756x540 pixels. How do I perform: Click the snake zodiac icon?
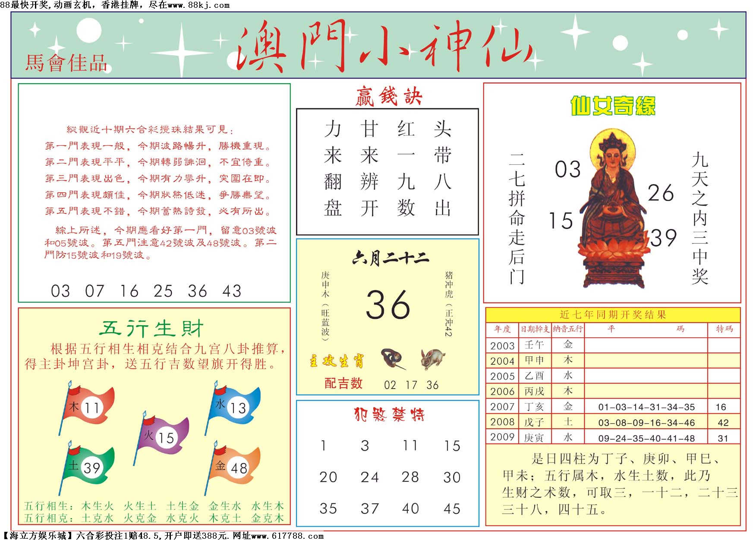393,359
